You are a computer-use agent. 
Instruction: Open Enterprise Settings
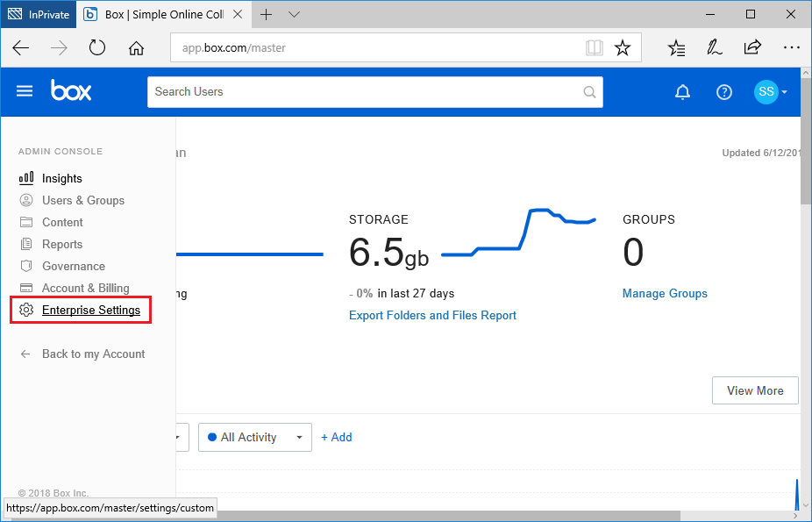coord(91,310)
